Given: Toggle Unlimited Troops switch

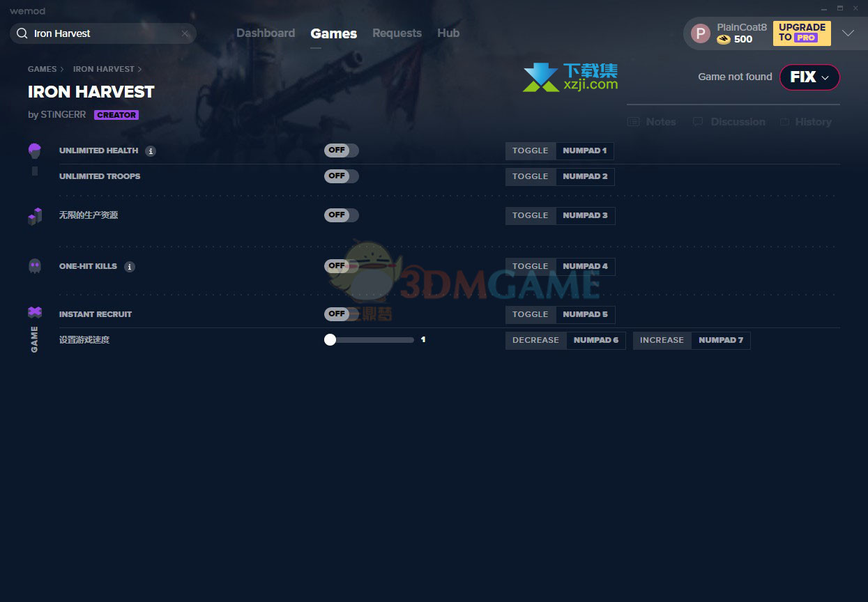Looking at the screenshot, I should [x=342, y=176].
